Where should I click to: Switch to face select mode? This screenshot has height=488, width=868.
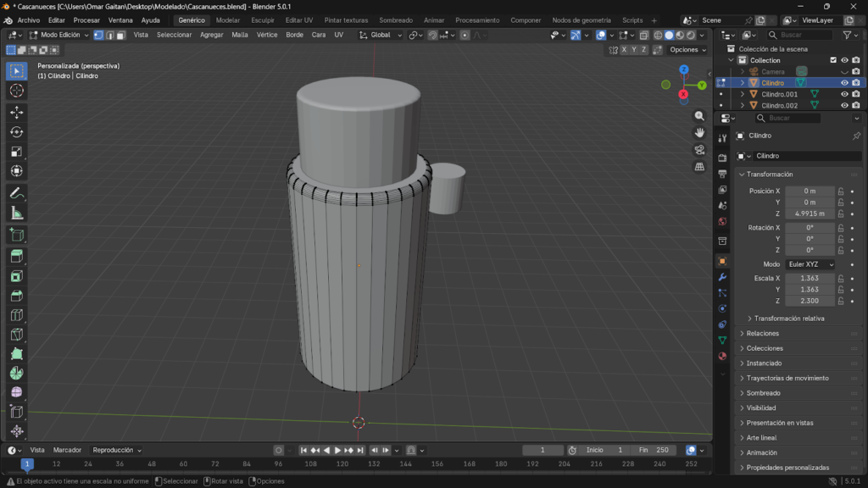(121, 35)
